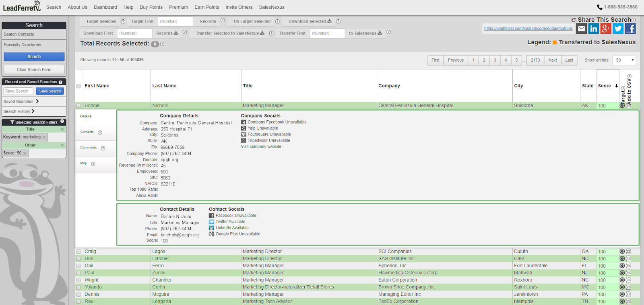Click help icon next to Transfer Selected to SalesNexus
Viewport: 644px width, 305px height.
click(x=271, y=33)
